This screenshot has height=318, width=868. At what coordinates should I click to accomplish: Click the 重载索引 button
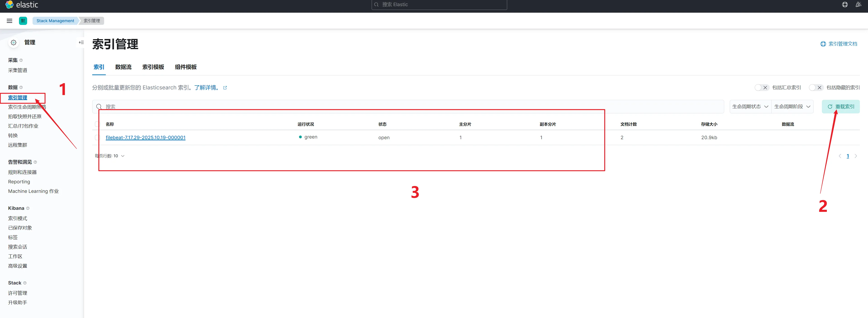click(841, 107)
